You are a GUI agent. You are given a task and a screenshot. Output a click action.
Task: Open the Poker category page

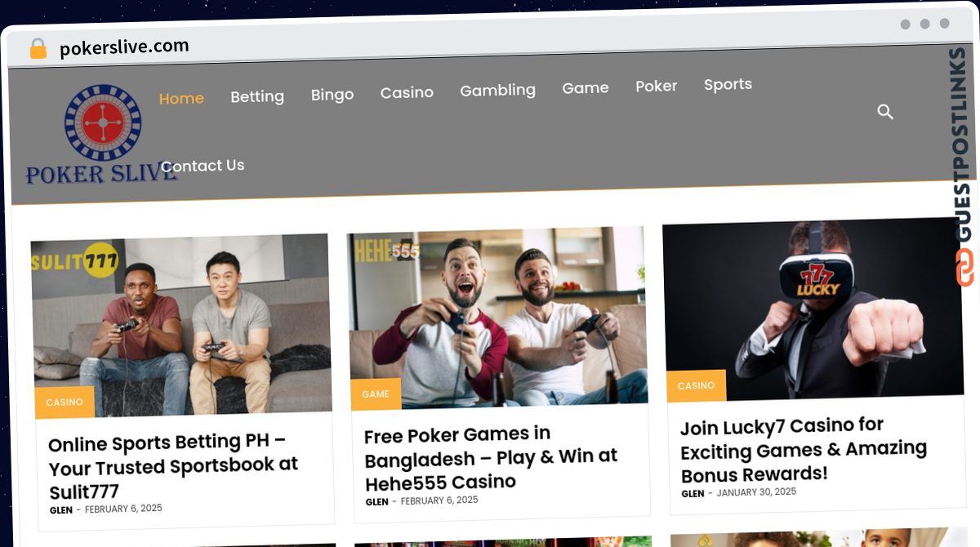tap(657, 86)
